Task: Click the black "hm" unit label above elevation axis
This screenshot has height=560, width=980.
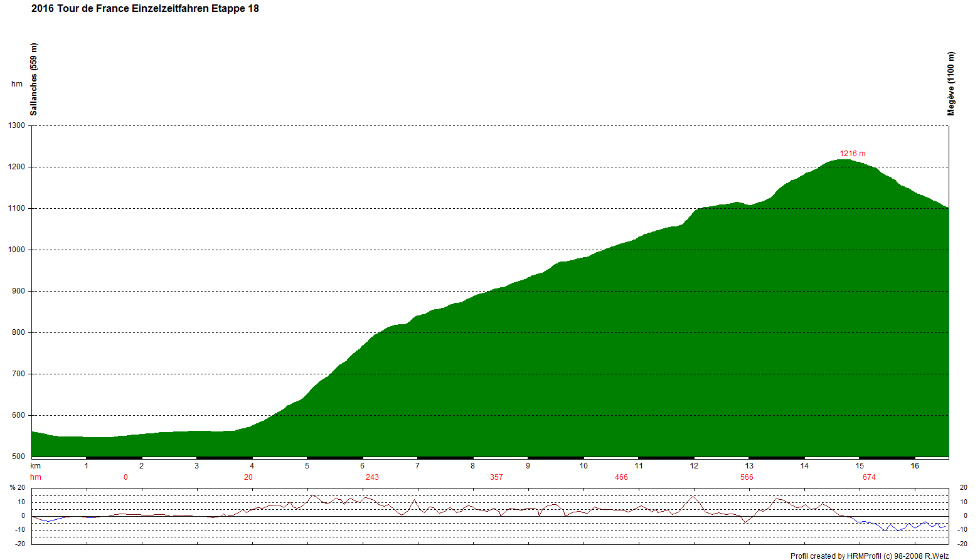Action: pos(17,84)
